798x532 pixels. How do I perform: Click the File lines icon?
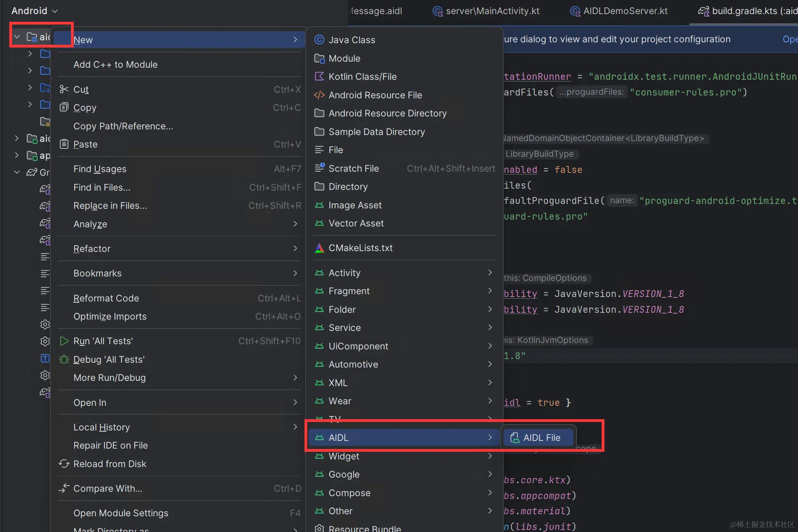click(x=319, y=150)
